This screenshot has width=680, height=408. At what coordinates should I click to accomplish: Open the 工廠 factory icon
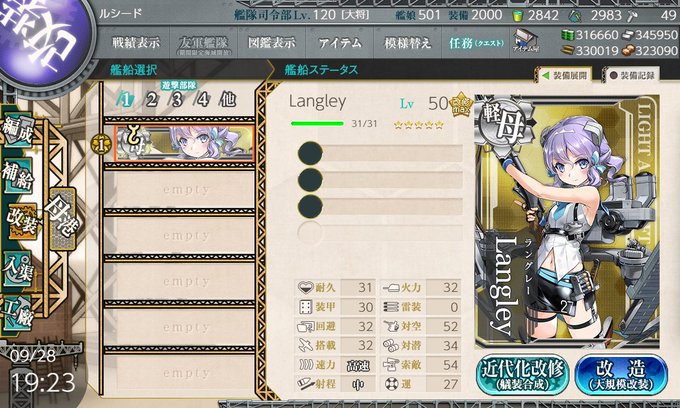coord(18,312)
